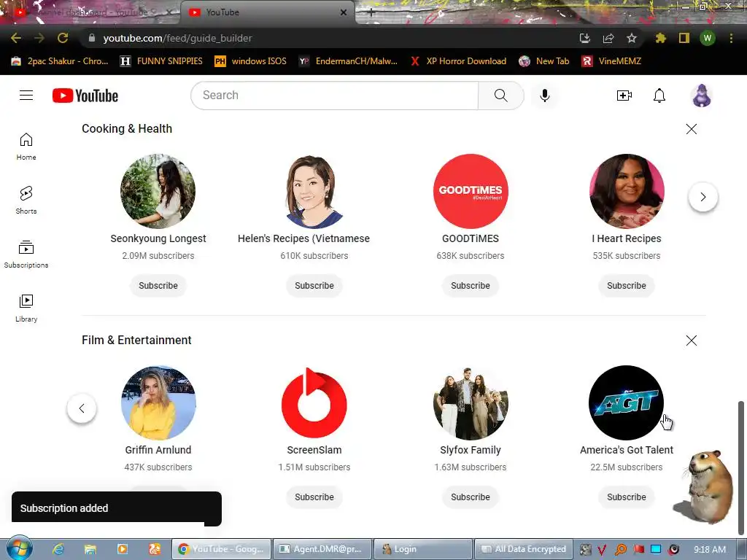This screenshot has width=747, height=560.
Task: Open 2pac Shakur bookmark
Action: pyautogui.click(x=60, y=61)
